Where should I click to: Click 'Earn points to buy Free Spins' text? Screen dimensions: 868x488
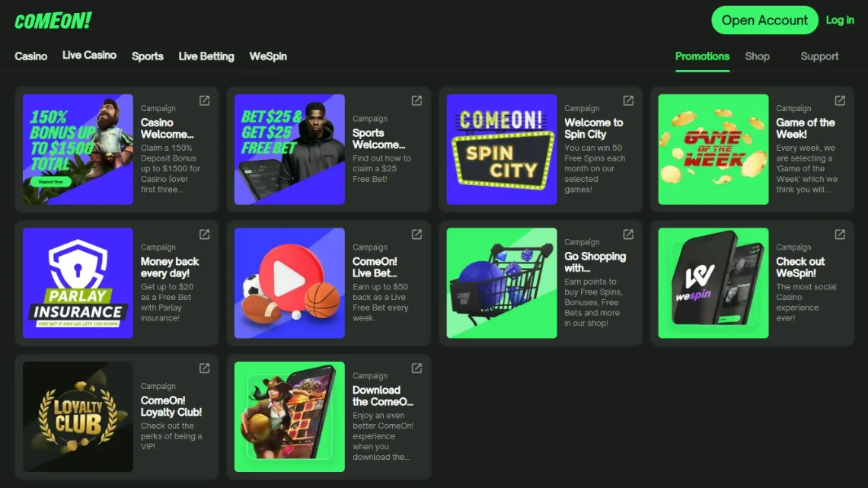click(x=593, y=303)
